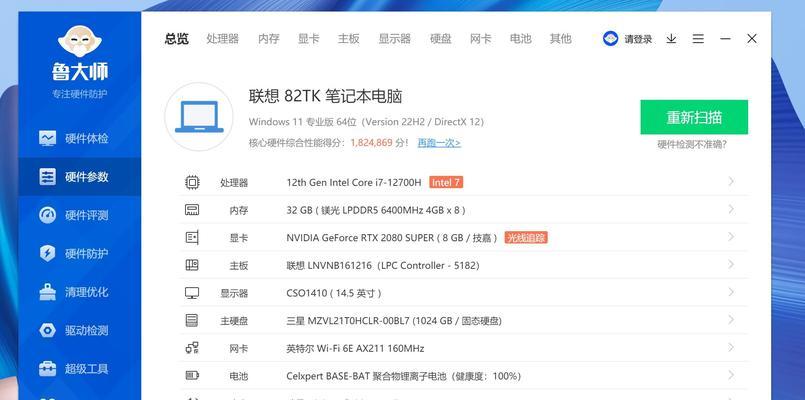Image resolution: width=805 pixels, height=400 pixels.
Task: Click the 显示器 monitor icon
Action: pyautogui.click(x=192, y=293)
